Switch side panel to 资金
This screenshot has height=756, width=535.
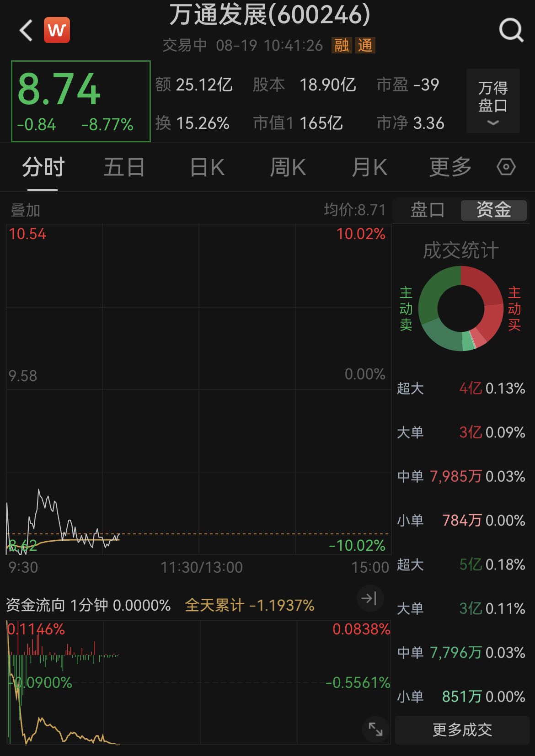[x=493, y=210]
